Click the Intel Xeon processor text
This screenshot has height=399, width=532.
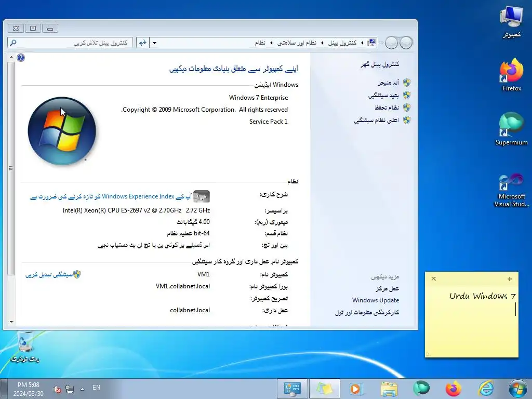tap(136, 210)
